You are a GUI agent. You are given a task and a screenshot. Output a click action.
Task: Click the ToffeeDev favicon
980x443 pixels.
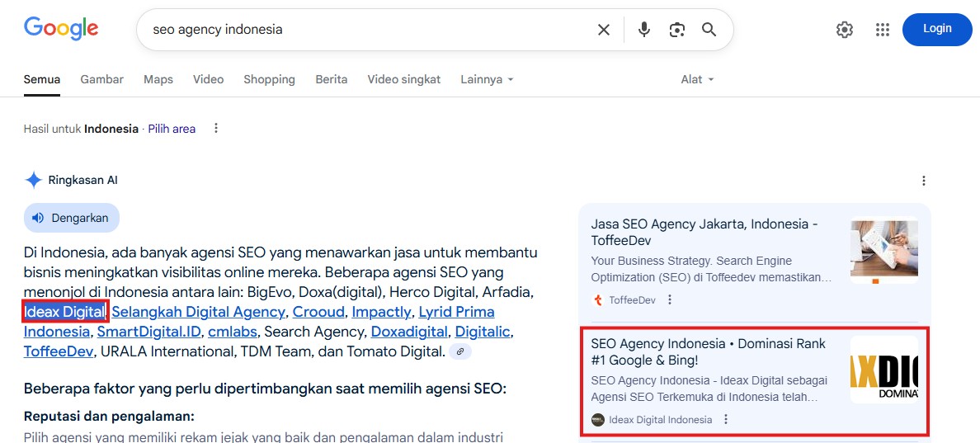(x=597, y=300)
